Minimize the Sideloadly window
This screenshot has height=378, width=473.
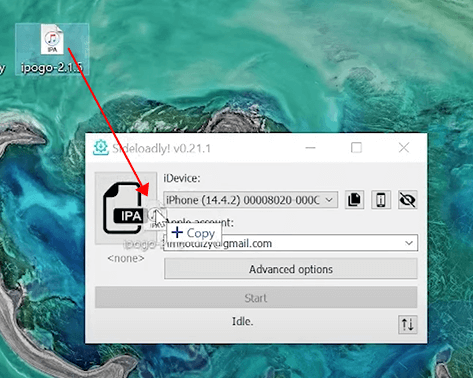click(310, 148)
